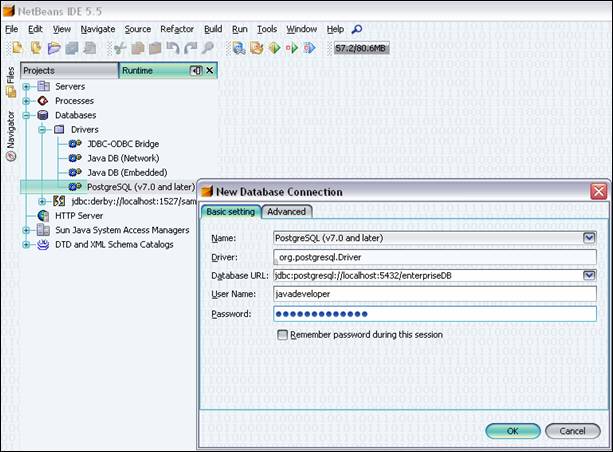Screen dimensions: 613x452
Task: Click the New File toolbar icon
Action: coord(17,48)
